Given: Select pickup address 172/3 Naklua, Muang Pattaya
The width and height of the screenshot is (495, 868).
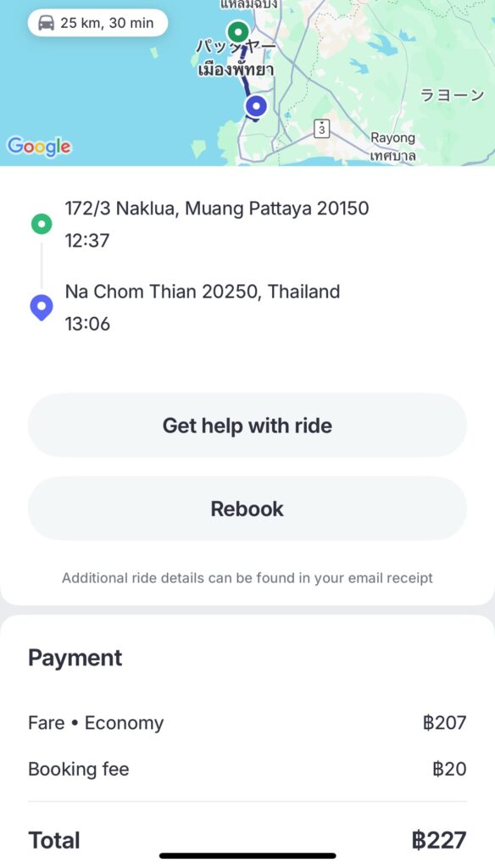Looking at the screenshot, I should tap(216, 209).
